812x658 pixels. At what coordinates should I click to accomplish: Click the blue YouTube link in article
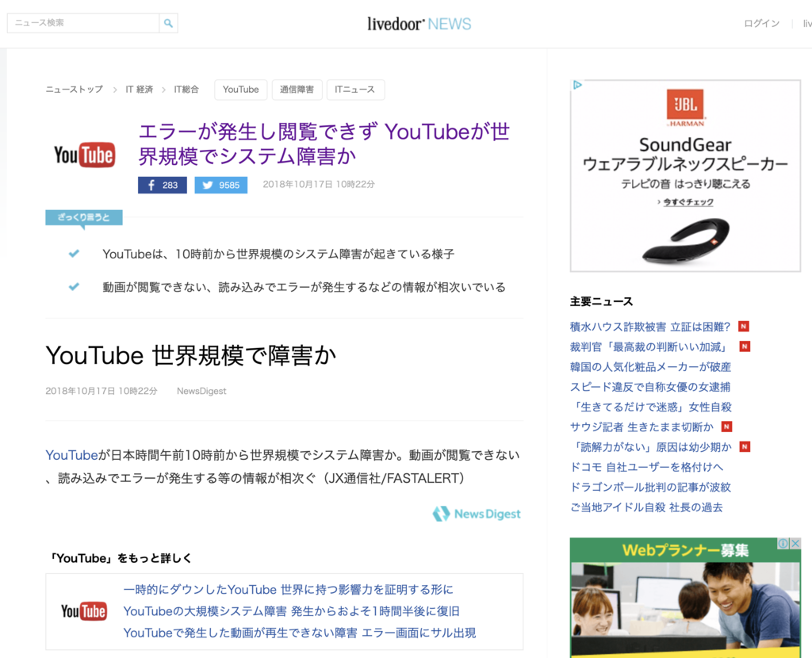point(71,455)
